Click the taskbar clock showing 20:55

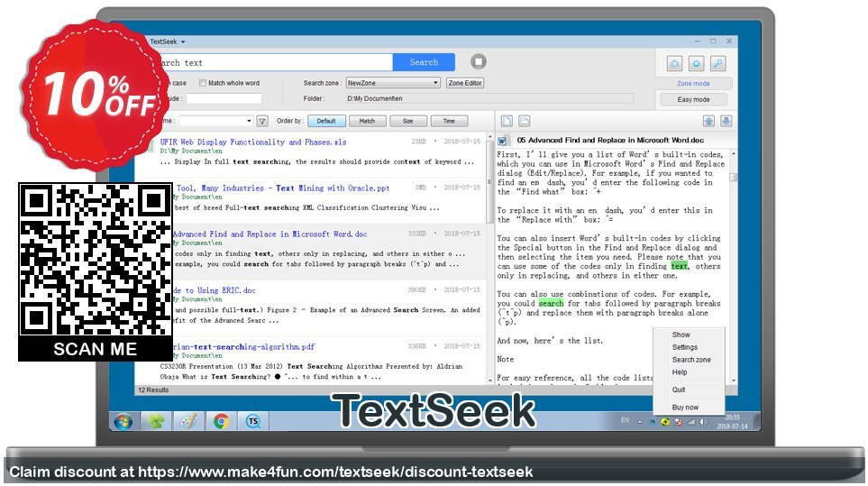[733, 417]
